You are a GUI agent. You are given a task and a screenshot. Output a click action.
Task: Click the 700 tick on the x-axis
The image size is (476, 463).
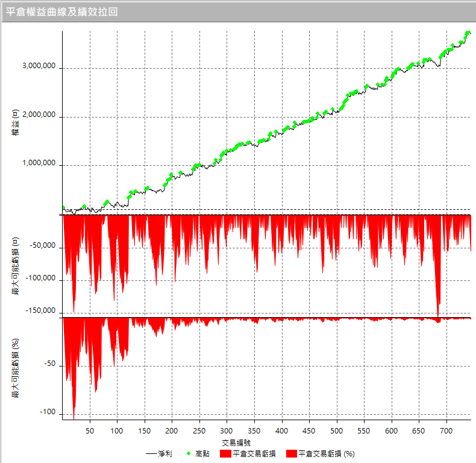point(446,431)
